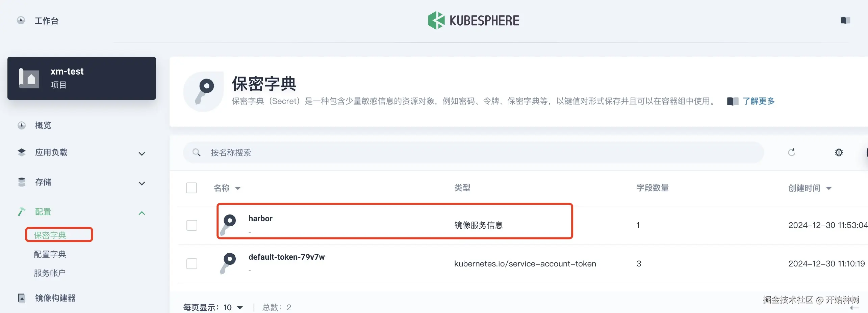Tick the select-all checkbox in the table header
The width and height of the screenshot is (868, 313).
tap(192, 188)
